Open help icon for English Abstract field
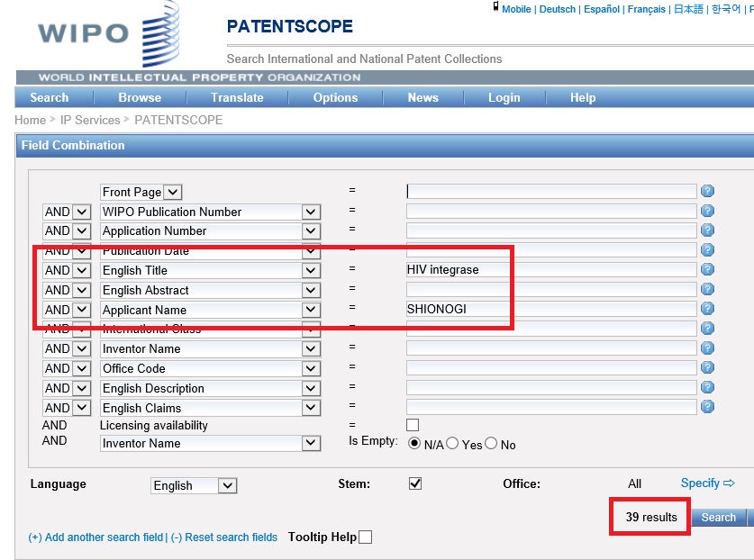 707,289
